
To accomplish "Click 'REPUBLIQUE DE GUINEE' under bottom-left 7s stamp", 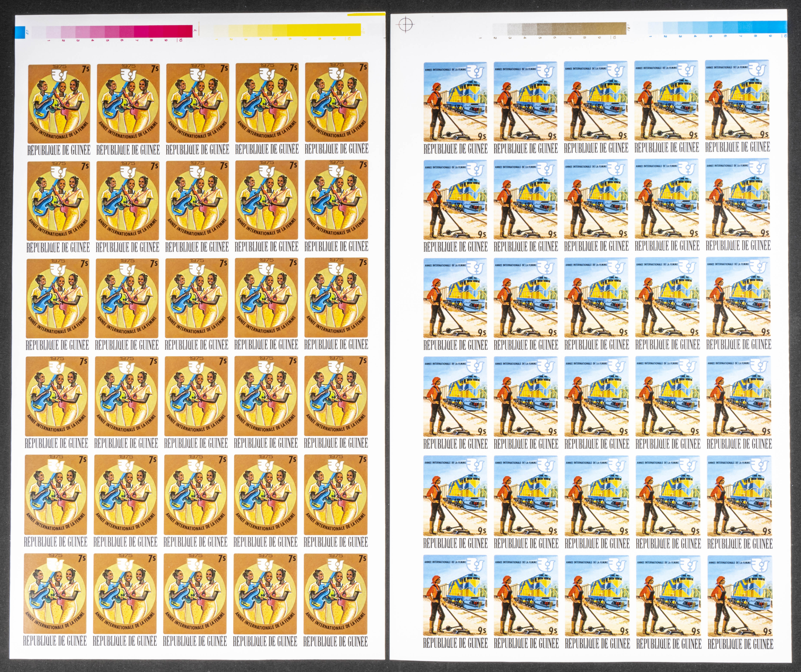I will pos(55,641).
